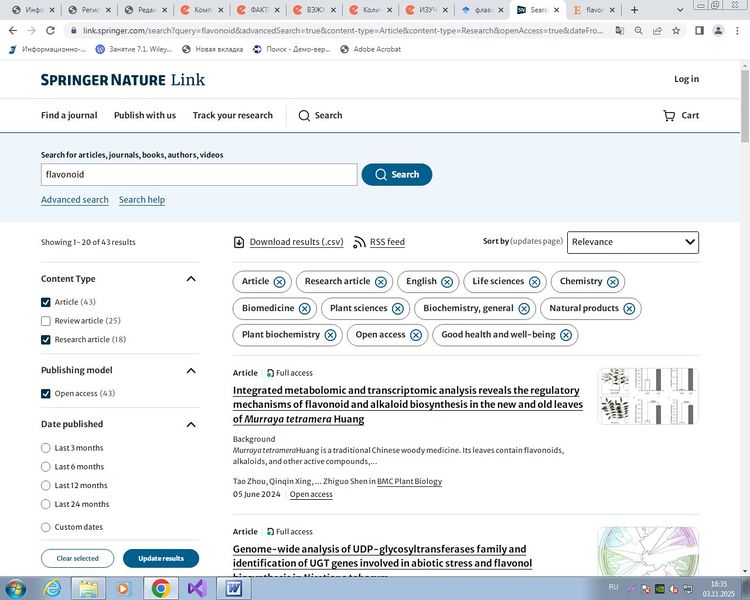Collapse the Content Type section
Image resolution: width=750 pixels, height=600 pixels.
(191, 279)
